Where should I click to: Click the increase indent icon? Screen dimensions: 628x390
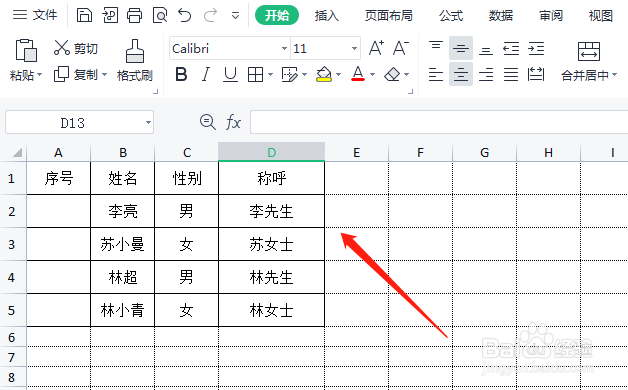point(536,48)
